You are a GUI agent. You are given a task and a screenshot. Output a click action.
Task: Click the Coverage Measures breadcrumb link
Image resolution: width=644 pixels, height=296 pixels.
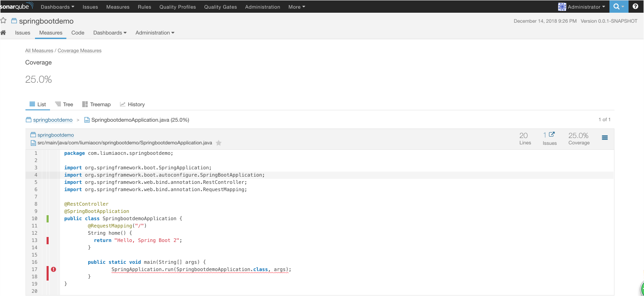(80, 50)
